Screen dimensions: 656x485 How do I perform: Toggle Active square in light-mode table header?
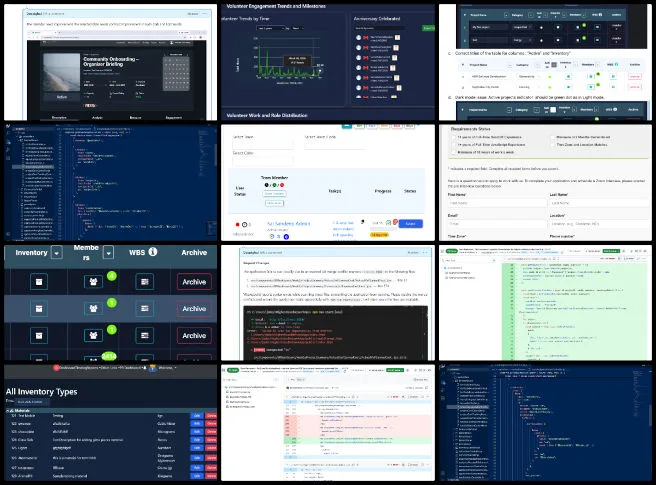(554, 64)
